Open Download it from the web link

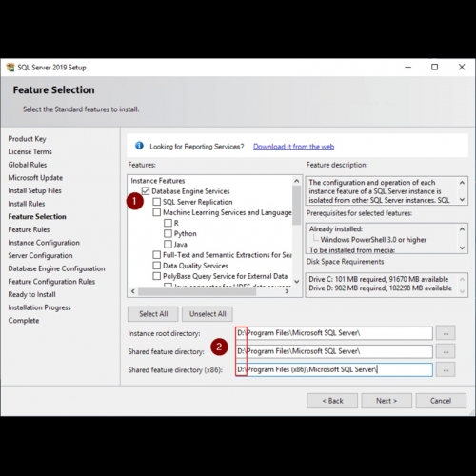click(x=293, y=147)
